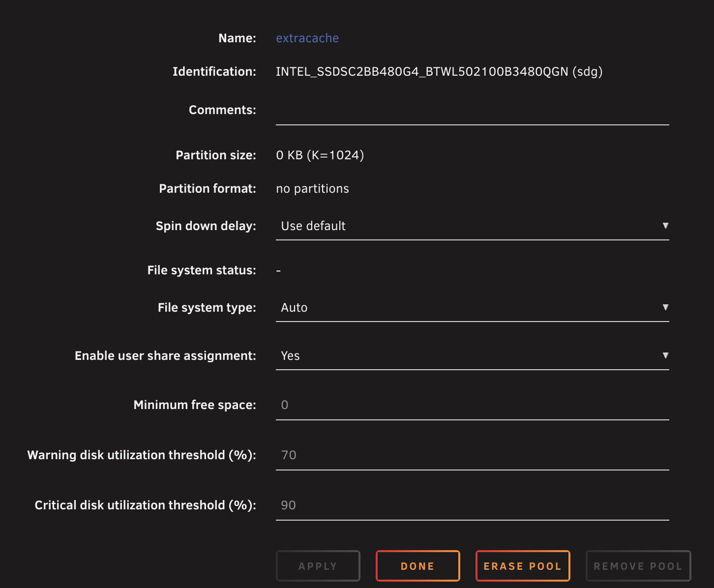Click the user share assignment dropdown arrow
714x588 pixels.
[665, 355]
